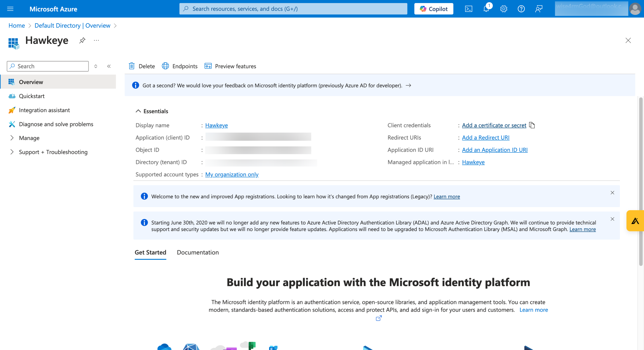Screen dimensions: 644x350
Task: Open the Endpoints toolbar item
Action: pos(180,66)
